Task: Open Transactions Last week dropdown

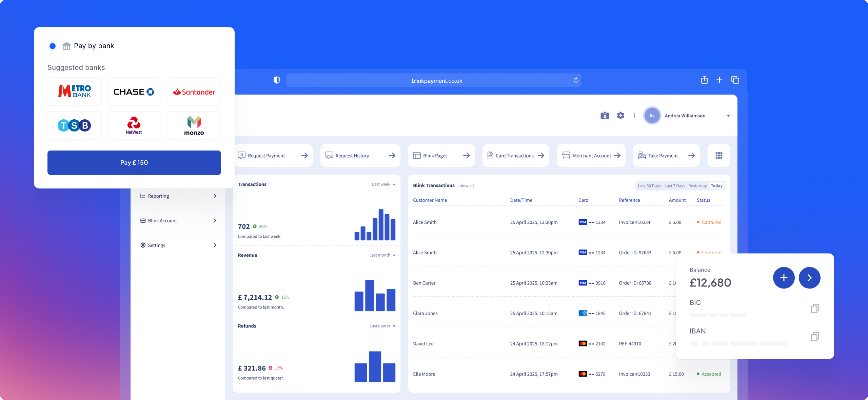Action: click(x=383, y=184)
